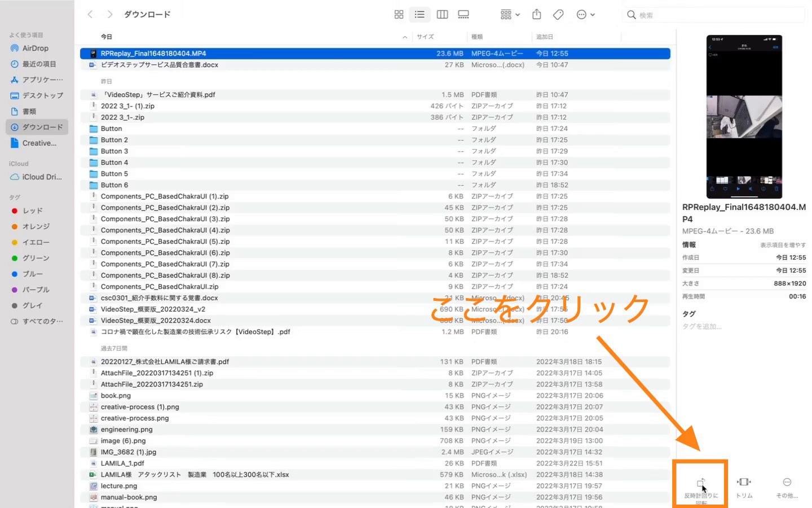The image size is (812, 508).
Task: Switch to icon grid view
Action: click(399, 15)
